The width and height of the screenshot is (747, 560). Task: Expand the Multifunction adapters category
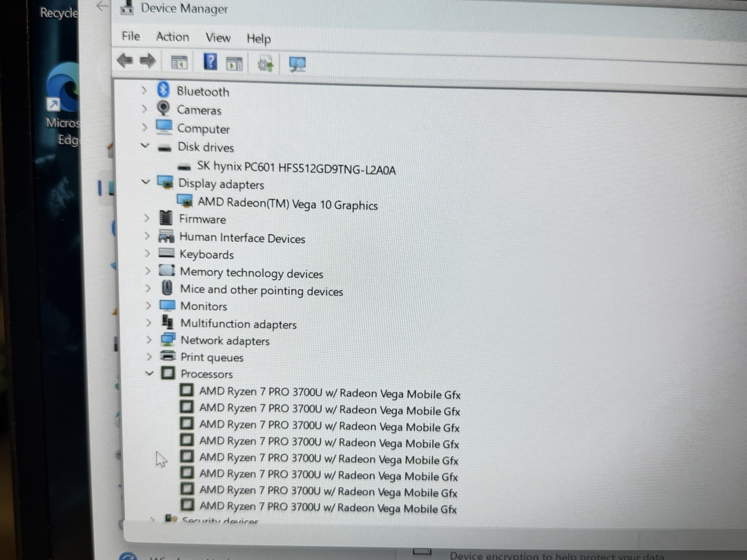click(x=148, y=322)
